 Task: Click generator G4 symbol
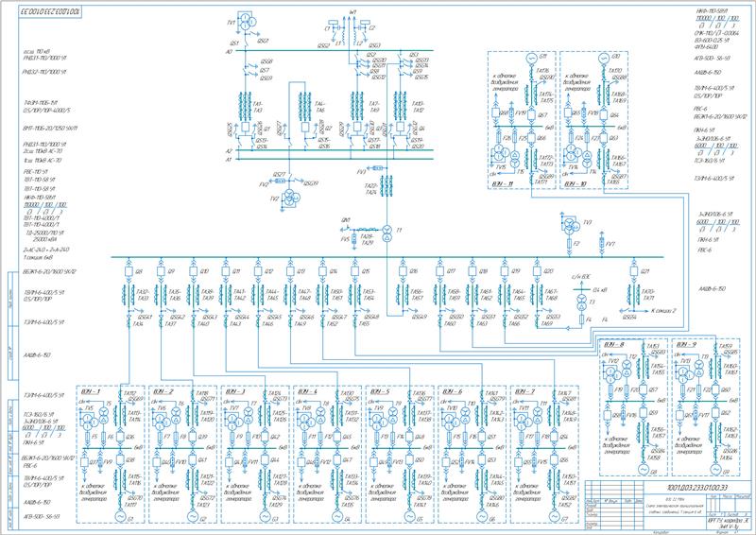click(336, 517)
